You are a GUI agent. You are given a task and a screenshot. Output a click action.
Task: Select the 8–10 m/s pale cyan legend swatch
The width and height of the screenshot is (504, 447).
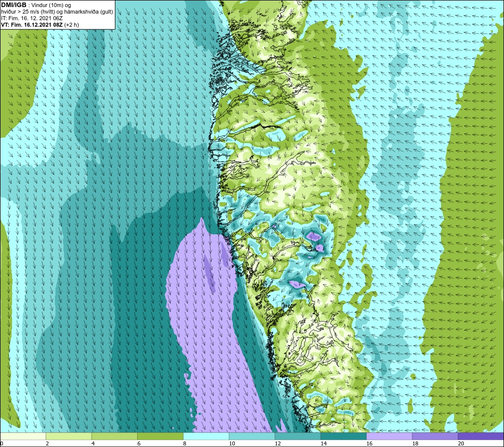[x=206, y=436]
